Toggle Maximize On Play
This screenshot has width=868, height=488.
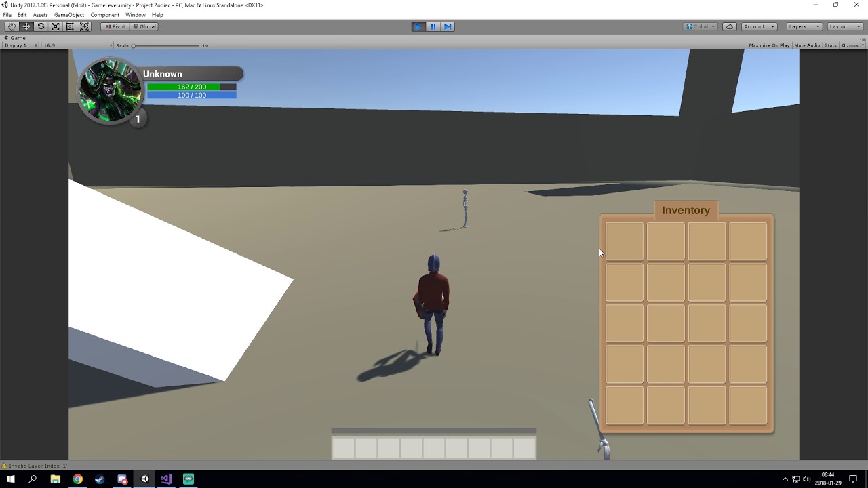(769, 45)
